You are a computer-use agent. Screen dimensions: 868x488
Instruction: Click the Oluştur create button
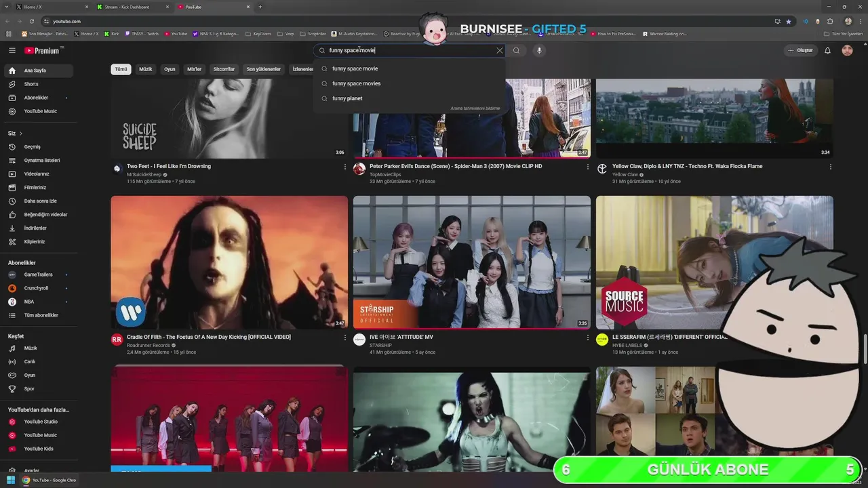(x=800, y=50)
